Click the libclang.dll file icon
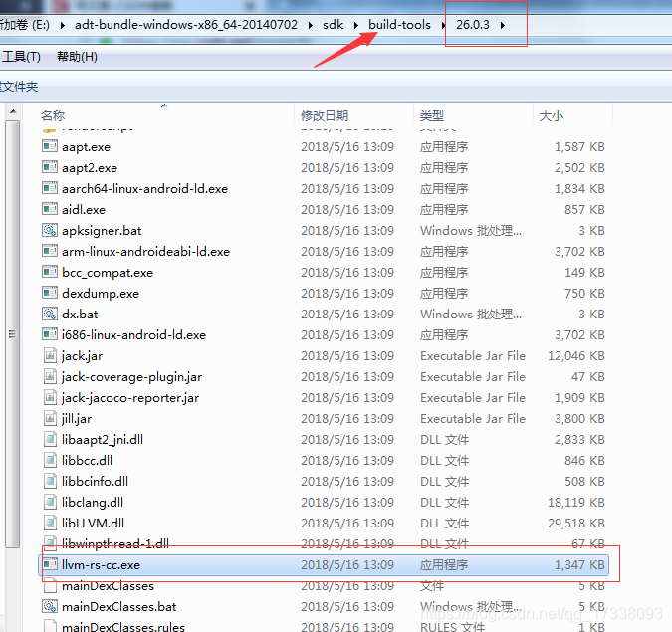The image size is (672, 632). click(50, 503)
